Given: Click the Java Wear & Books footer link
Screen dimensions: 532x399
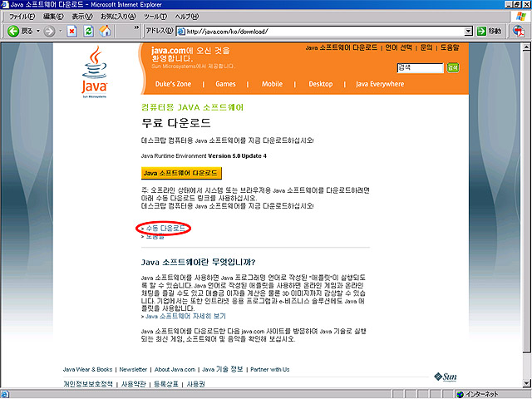Looking at the screenshot, I should point(87,369).
